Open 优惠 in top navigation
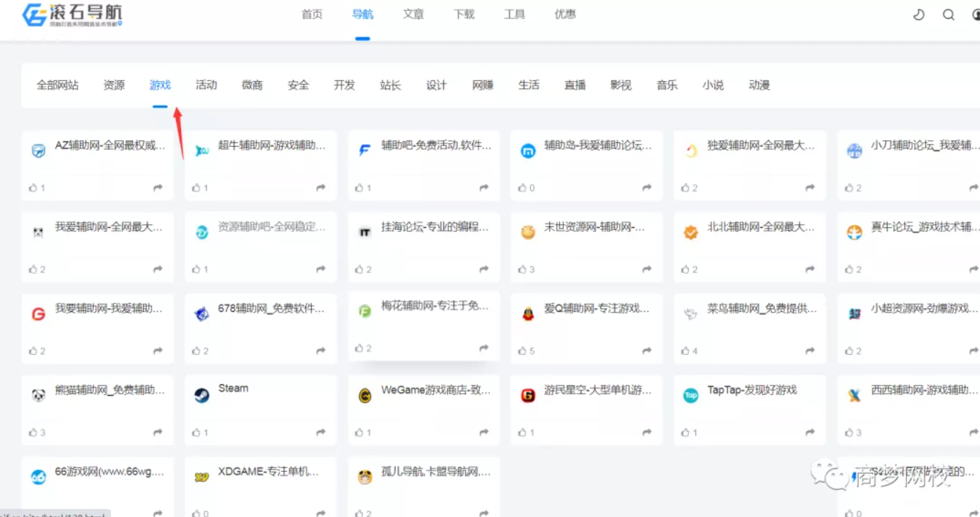 point(564,15)
